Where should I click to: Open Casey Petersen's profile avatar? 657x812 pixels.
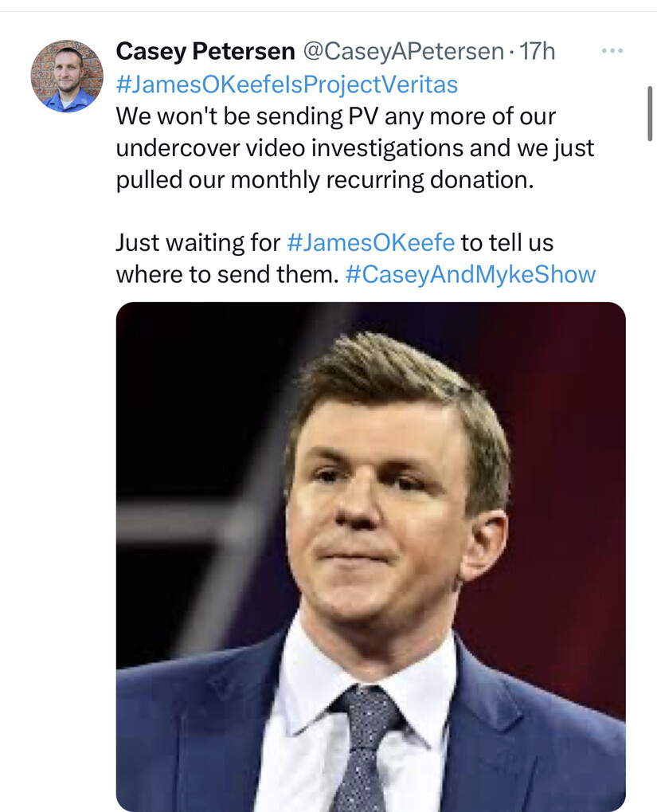(x=67, y=76)
